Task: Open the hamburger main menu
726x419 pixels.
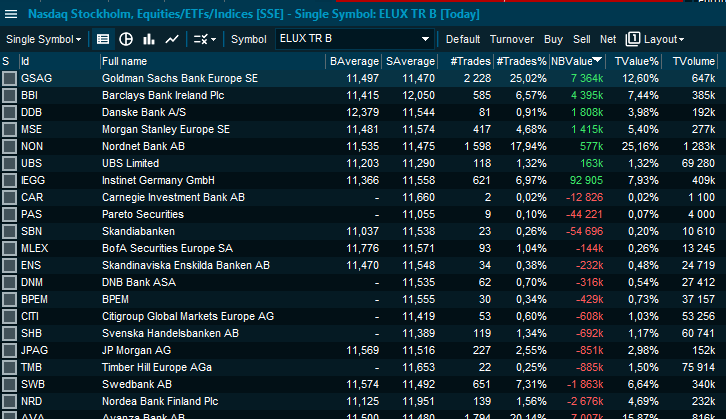Action: pyautogui.click(x=11, y=14)
